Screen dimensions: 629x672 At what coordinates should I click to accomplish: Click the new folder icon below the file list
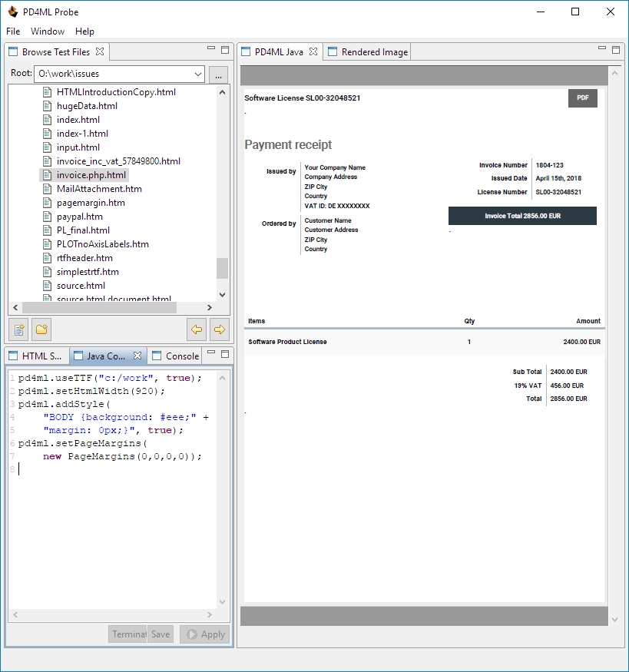[x=41, y=329]
